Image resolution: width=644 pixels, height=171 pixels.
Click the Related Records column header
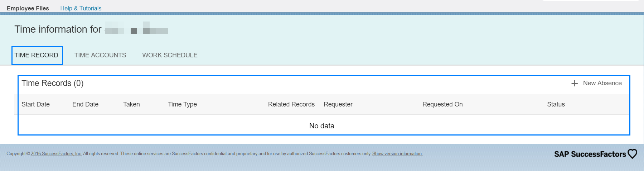coord(291,104)
